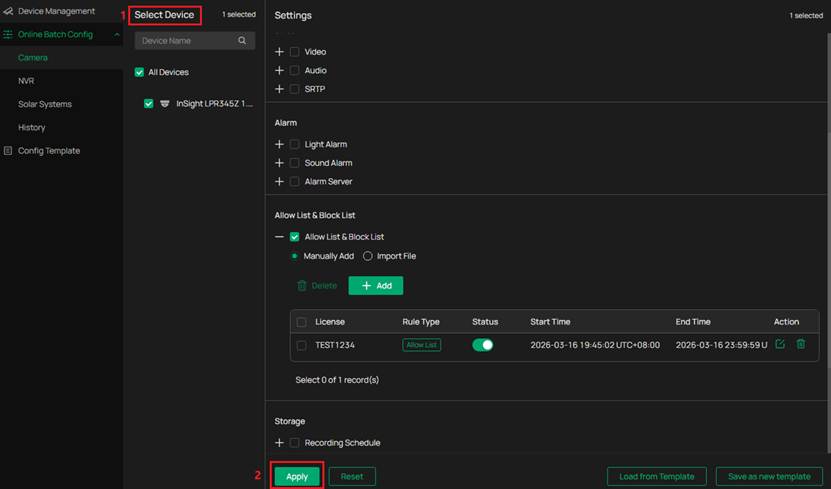
Task: Click Save as new template button
Action: 769,477
